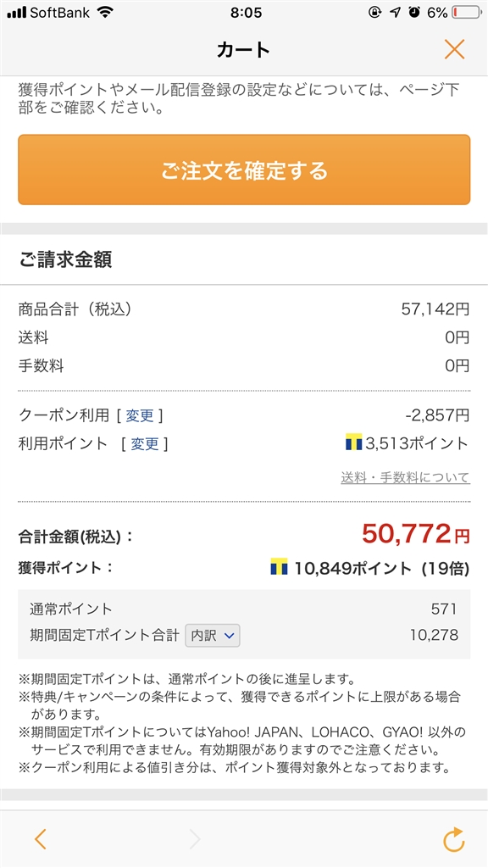
Task: Reload the page with the refresh icon
Action: click(x=454, y=839)
